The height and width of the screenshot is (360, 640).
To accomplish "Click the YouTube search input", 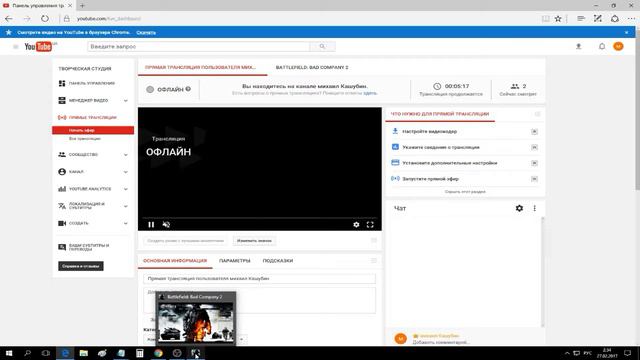I will point(198,47).
